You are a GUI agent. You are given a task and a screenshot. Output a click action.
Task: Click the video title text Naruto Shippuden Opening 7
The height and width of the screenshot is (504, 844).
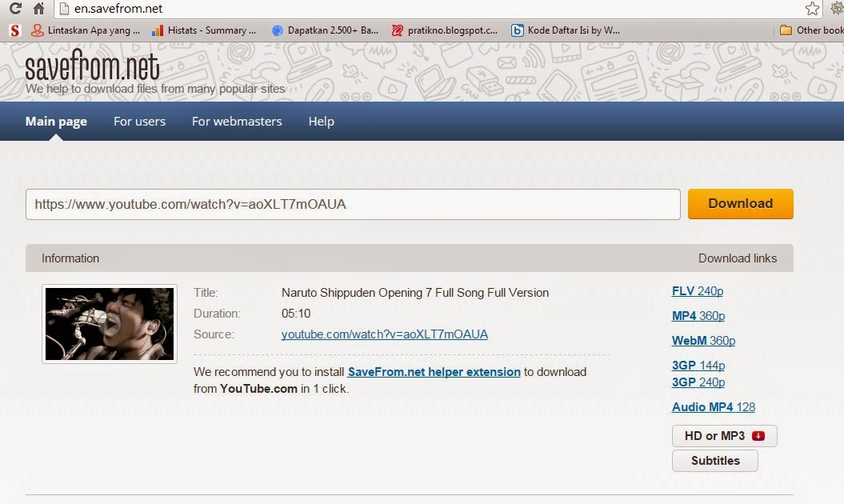pos(415,293)
